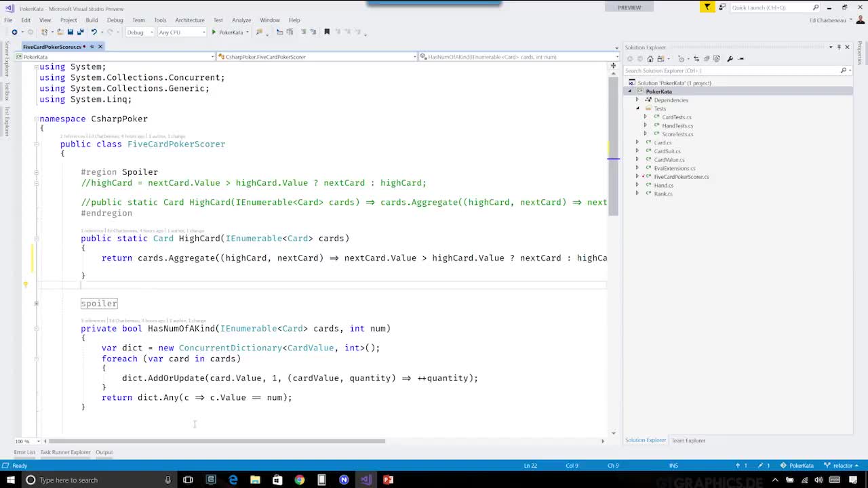This screenshot has width=868, height=488.
Task: Select CardValue.cs in Solution Explorer
Action: [x=669, y=160]
